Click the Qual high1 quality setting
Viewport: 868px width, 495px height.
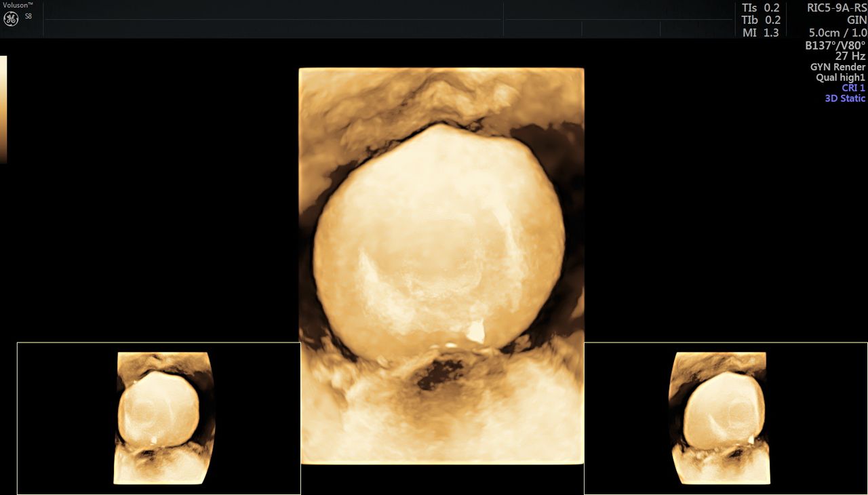pos(840,78)
